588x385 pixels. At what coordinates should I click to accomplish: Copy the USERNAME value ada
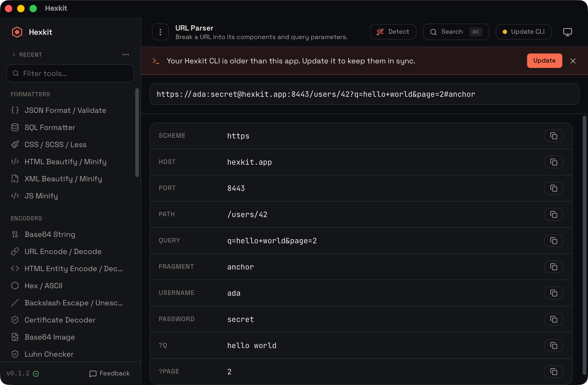click(x=554, y=293)
